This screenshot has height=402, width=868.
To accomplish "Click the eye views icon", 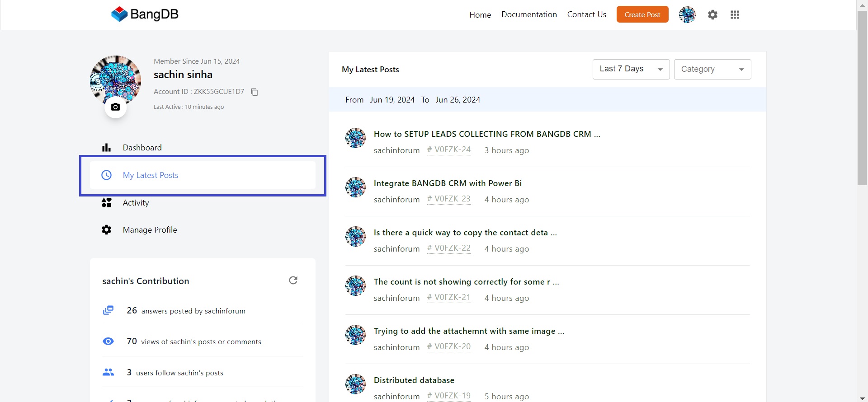I will [108, 341].
